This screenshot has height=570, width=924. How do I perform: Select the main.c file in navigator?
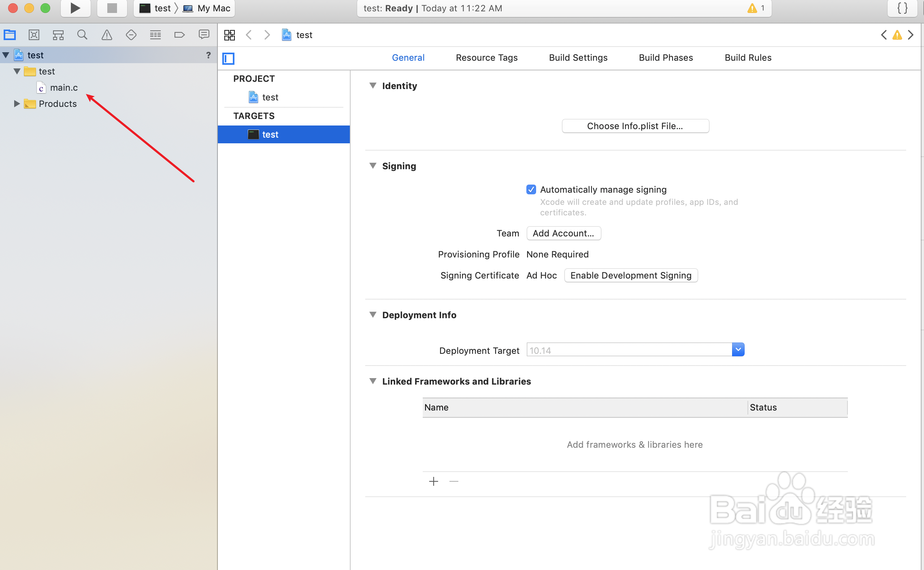click(65, 87)
